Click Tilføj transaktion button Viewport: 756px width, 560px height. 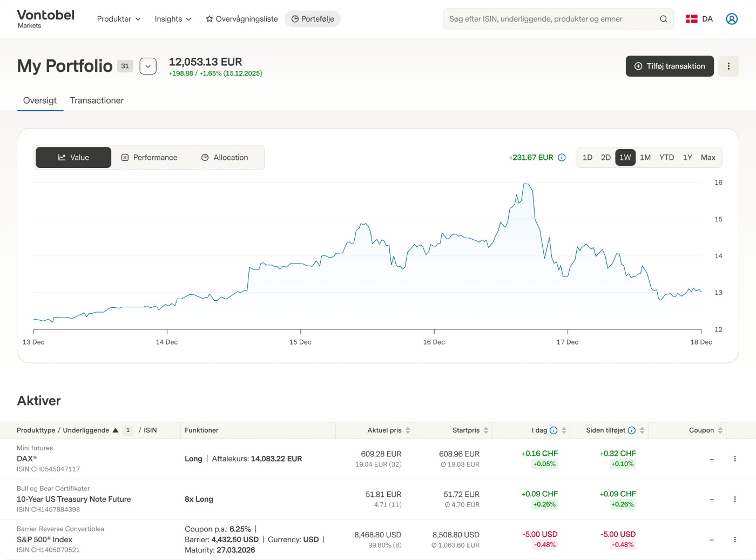pos(670,66)
